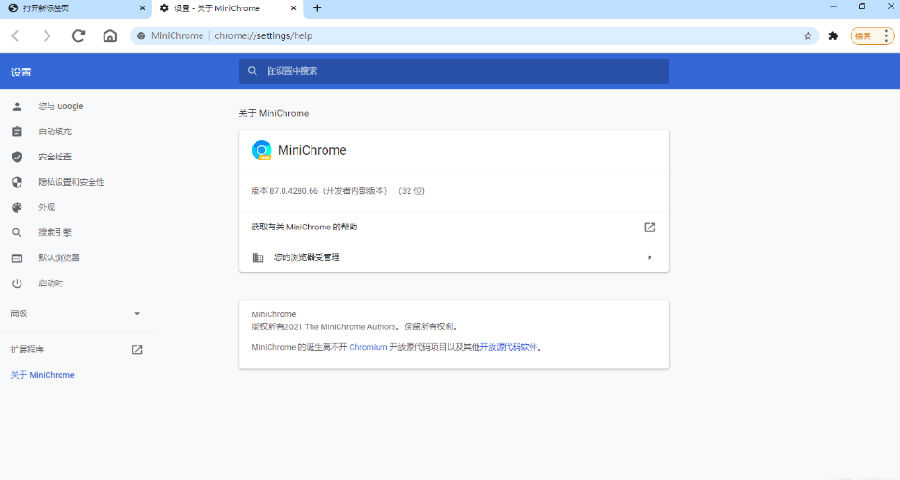Open the Chromium link
Image resolution: width=900 pixels, height=480 pixels.
tap(368, 347)
